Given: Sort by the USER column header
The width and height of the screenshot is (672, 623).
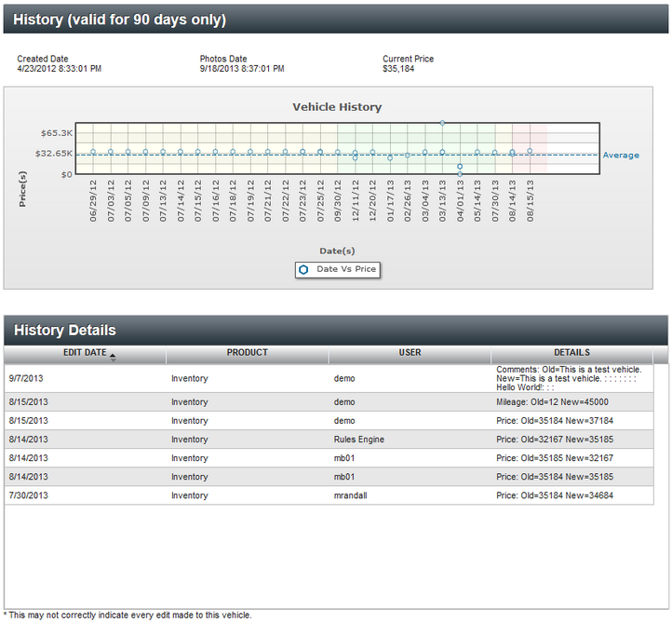Looking at the screenshot, I should tap(410, 353).
